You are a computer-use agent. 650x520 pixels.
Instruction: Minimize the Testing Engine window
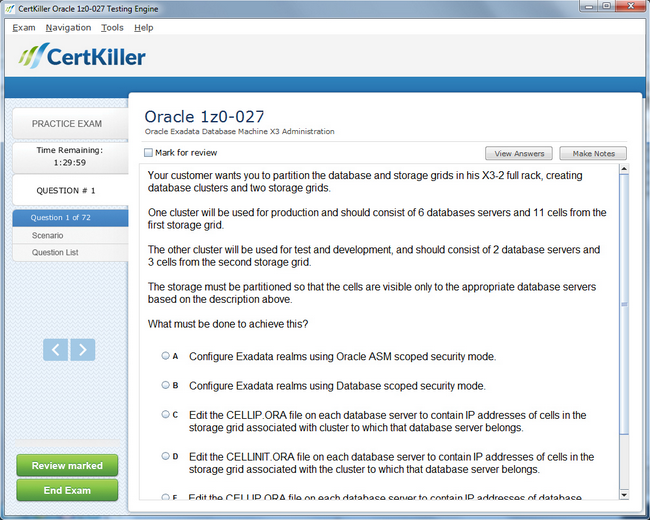point(589,6)
